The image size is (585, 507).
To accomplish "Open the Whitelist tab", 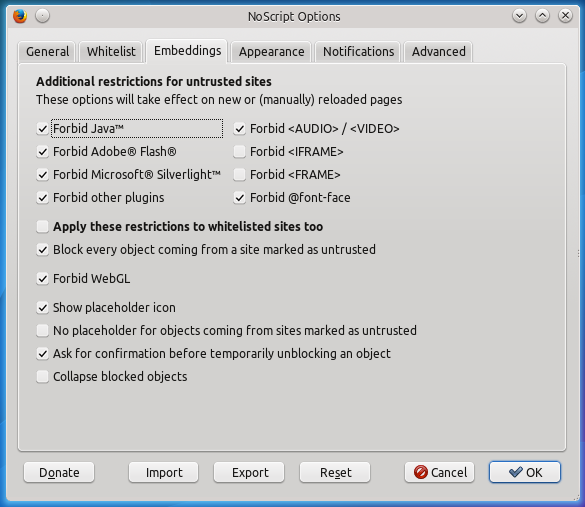I will [x=111, y=51].
